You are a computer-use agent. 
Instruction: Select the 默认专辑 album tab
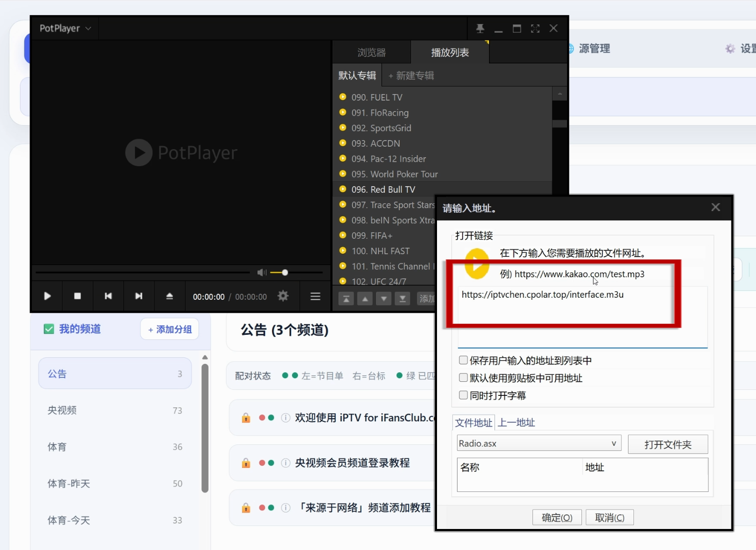click(357, 76)
